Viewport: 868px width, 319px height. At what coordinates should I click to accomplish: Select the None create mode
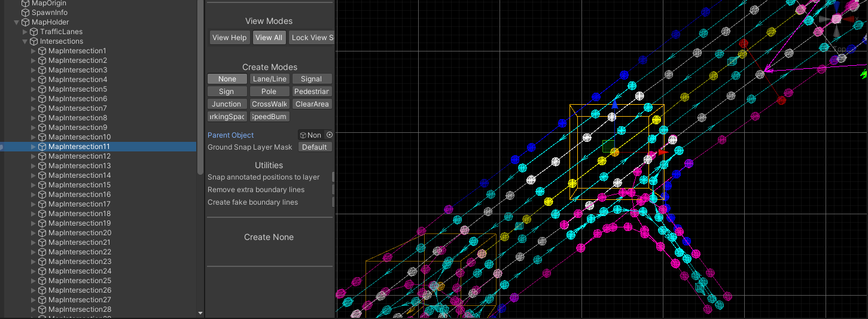click(227, 79)
